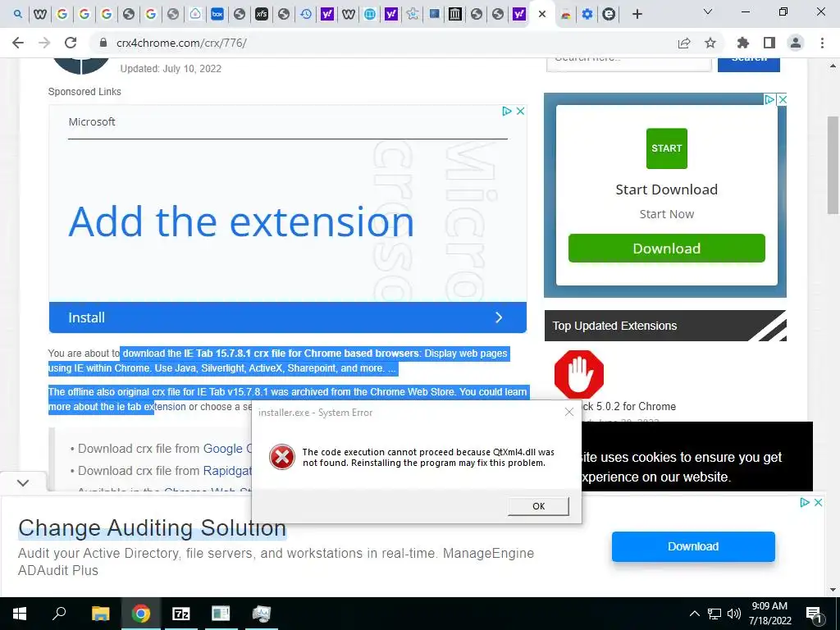This screenshot has width=840, height=630.
Task: Open a new browser tab
Action: (637, 15)
